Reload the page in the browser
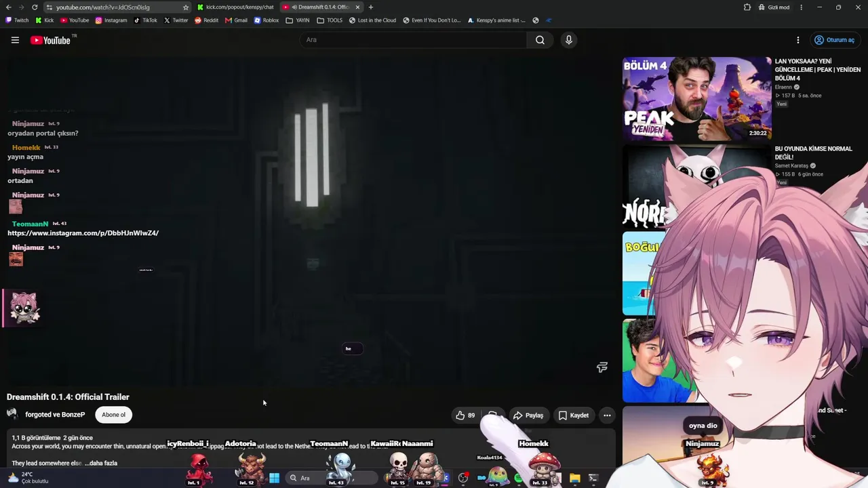This screenshot has height=488, width=868. pyautogui.click(x=35, y=7)
